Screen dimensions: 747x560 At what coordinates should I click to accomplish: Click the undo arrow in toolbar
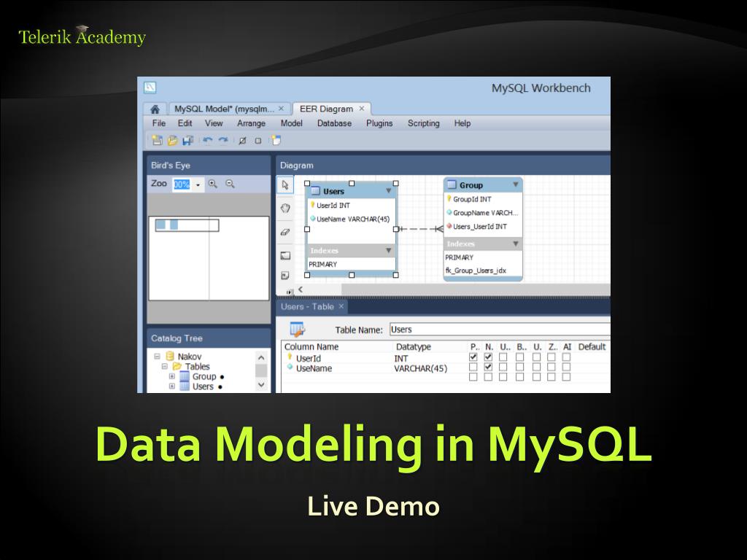pos(208,140)
